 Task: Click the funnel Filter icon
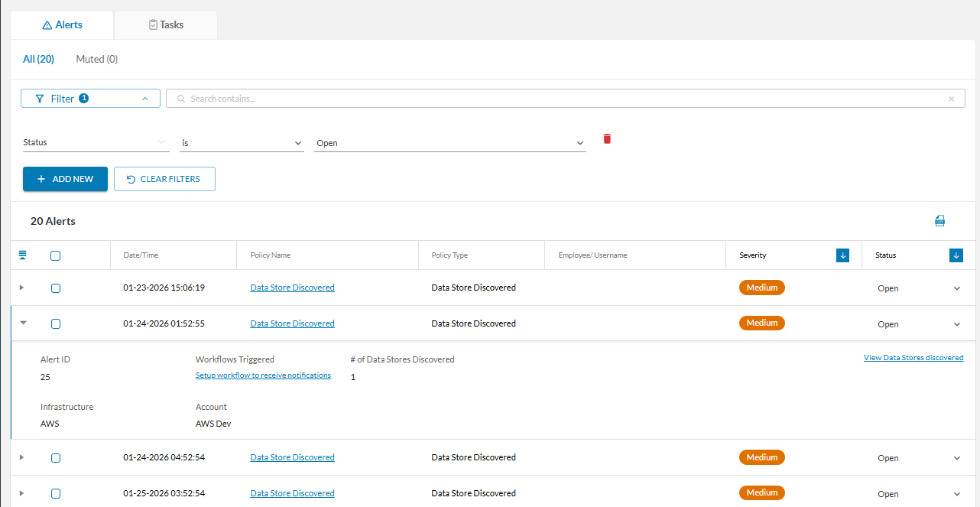40,99
